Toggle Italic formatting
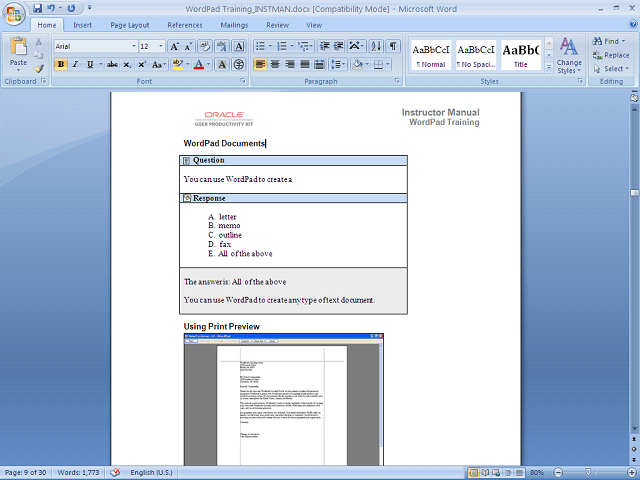 coord(76,64)
